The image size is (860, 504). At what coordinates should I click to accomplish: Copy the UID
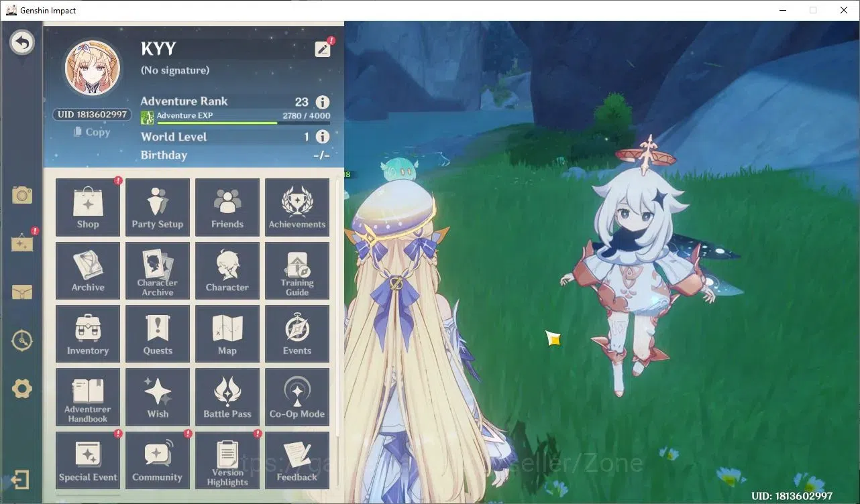(92, 132)
